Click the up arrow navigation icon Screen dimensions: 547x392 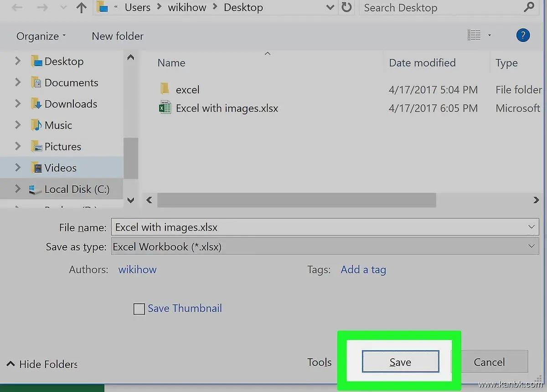click(81, 8)
